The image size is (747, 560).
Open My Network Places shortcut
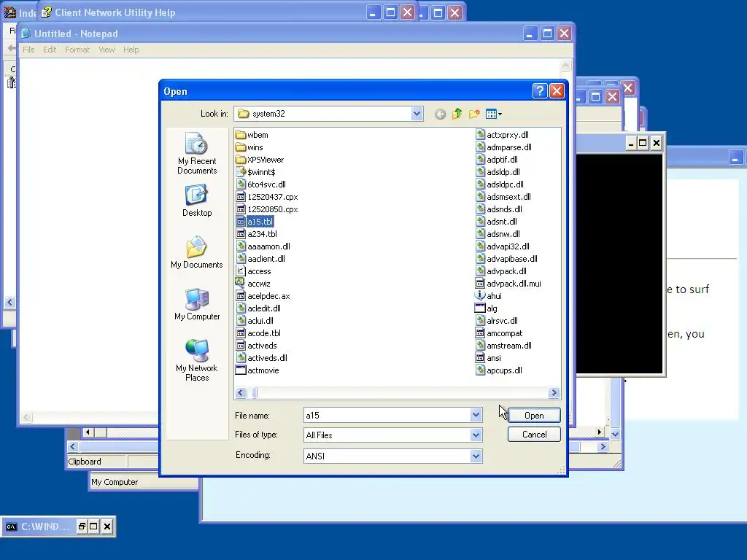[197, 360]
